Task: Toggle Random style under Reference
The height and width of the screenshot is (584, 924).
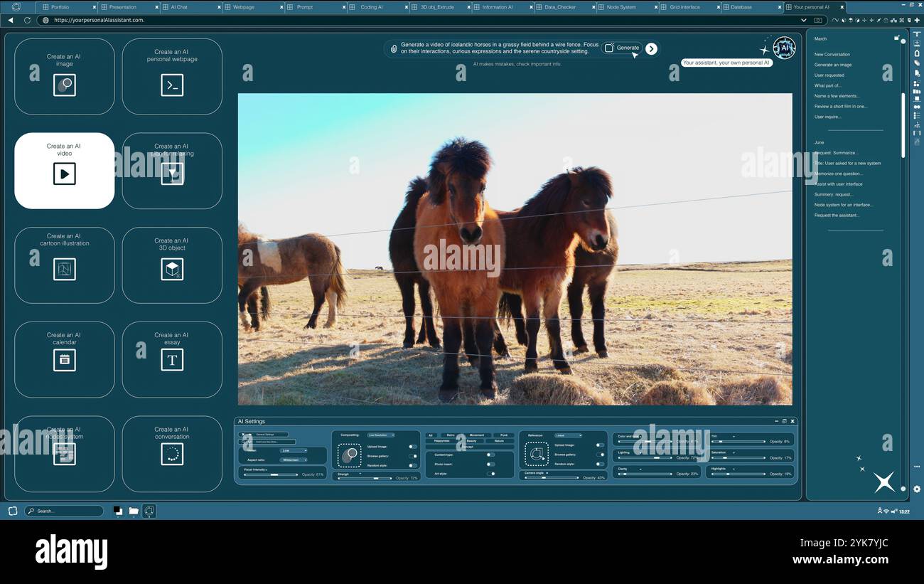Action: [x=600, y=464]
